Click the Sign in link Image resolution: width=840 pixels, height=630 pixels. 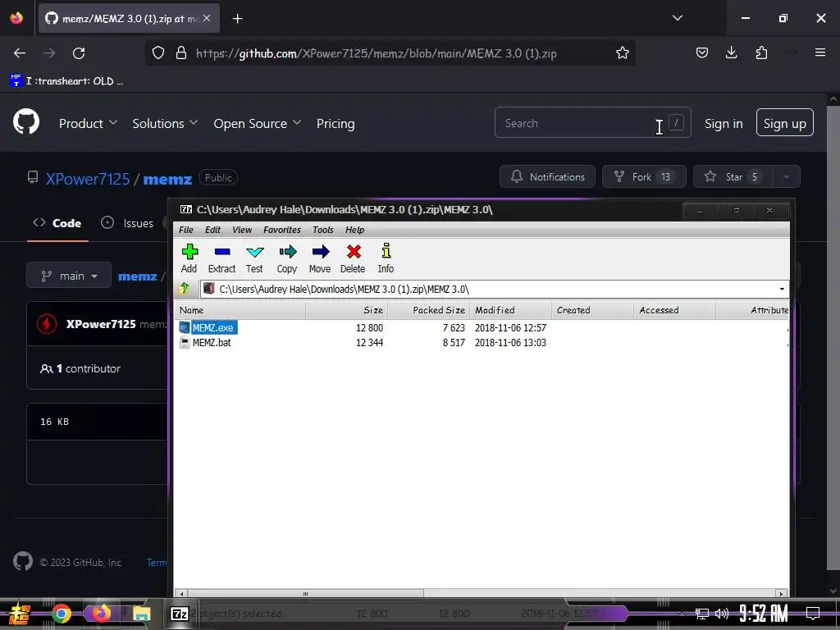coord(724,124)
